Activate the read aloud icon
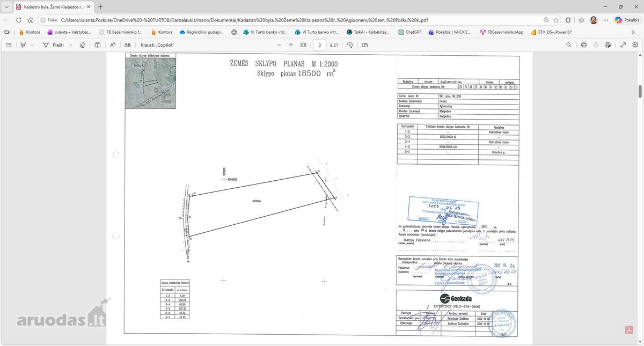 (113, 45)
